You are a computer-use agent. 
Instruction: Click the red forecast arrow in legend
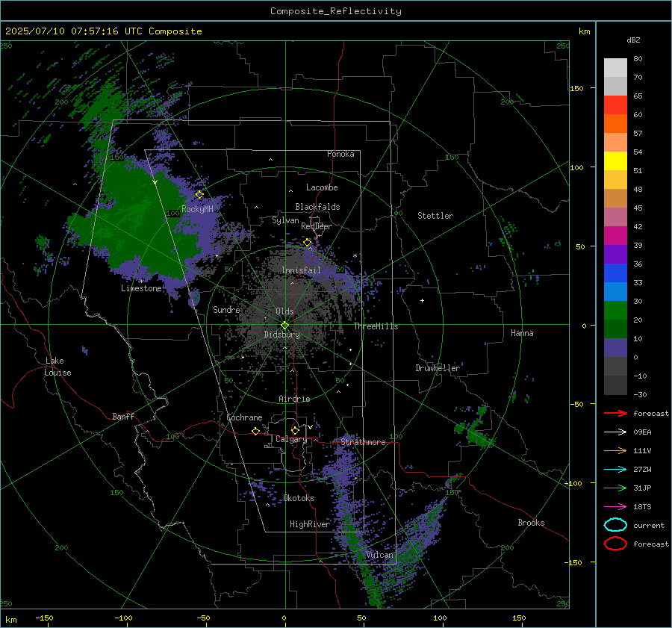coord(615,413)
